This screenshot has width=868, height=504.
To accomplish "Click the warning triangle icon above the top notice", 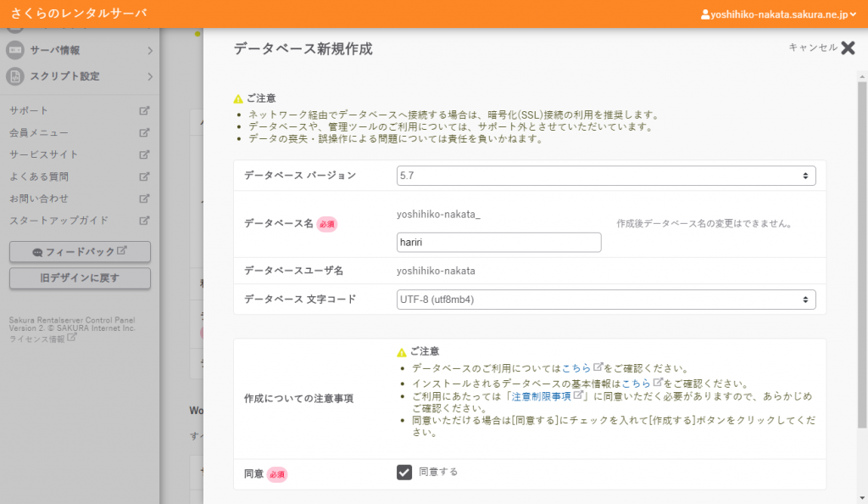I will click(238, 99).
